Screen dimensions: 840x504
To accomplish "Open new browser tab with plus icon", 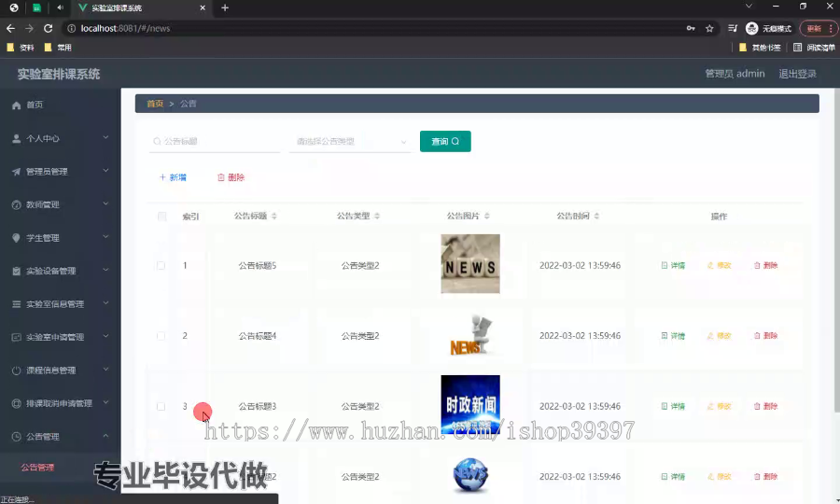I will (225, 7).
